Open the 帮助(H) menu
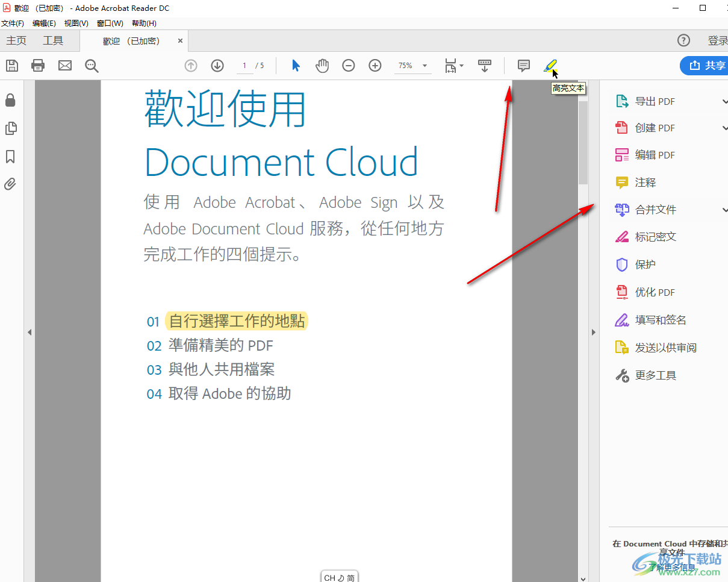This screenshot has height=582, width=728. [x=144, y=23]
